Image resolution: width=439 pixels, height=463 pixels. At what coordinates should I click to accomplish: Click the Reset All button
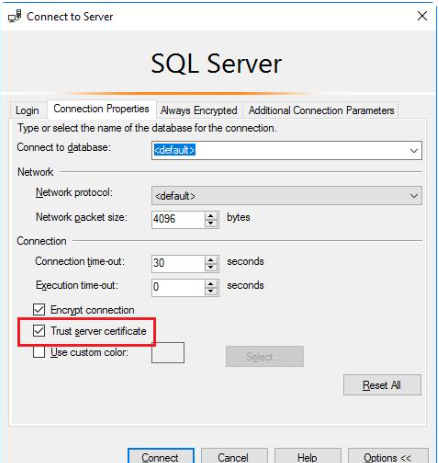pyautogui.click(x=382, y=385)
